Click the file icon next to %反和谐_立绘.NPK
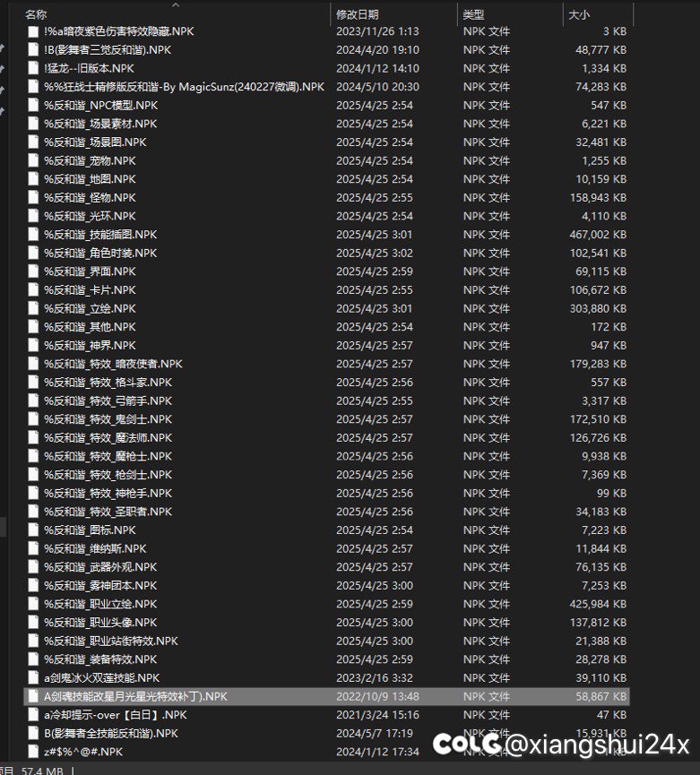Viewport: 700px width, 775px height. 33,309
